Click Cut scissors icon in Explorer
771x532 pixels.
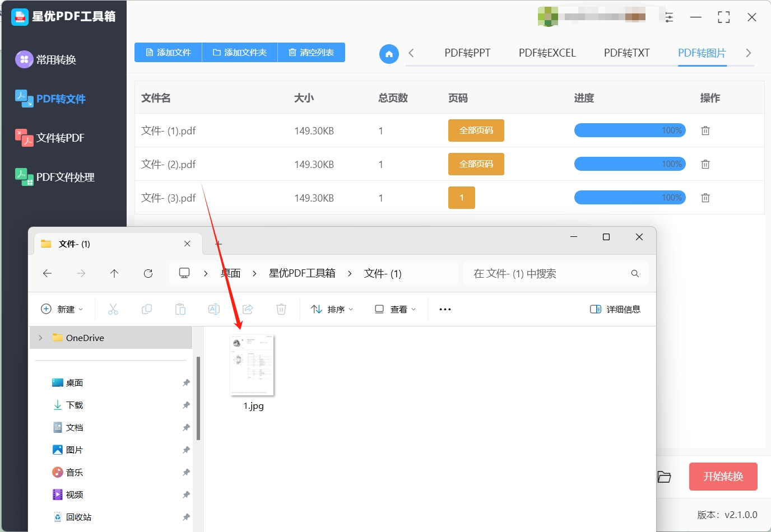click(x=113, y=309)
